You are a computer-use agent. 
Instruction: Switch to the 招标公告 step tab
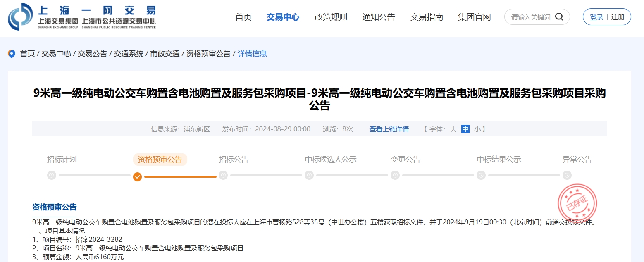click(x=234, y=160)
